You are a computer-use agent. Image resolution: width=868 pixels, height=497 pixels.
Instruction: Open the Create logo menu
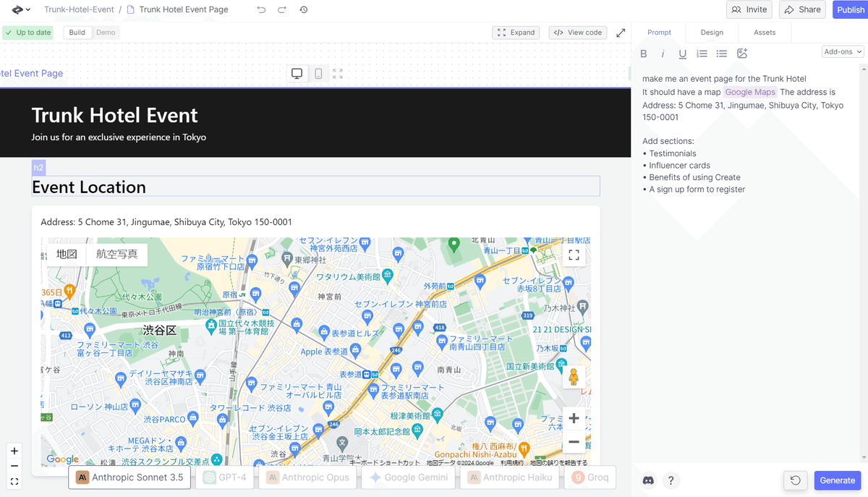(21, 9)
